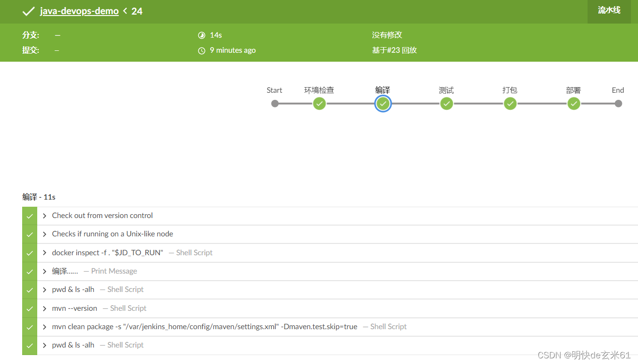Click the 提交: label
638x364 pixels.
(x=31, y=50)
